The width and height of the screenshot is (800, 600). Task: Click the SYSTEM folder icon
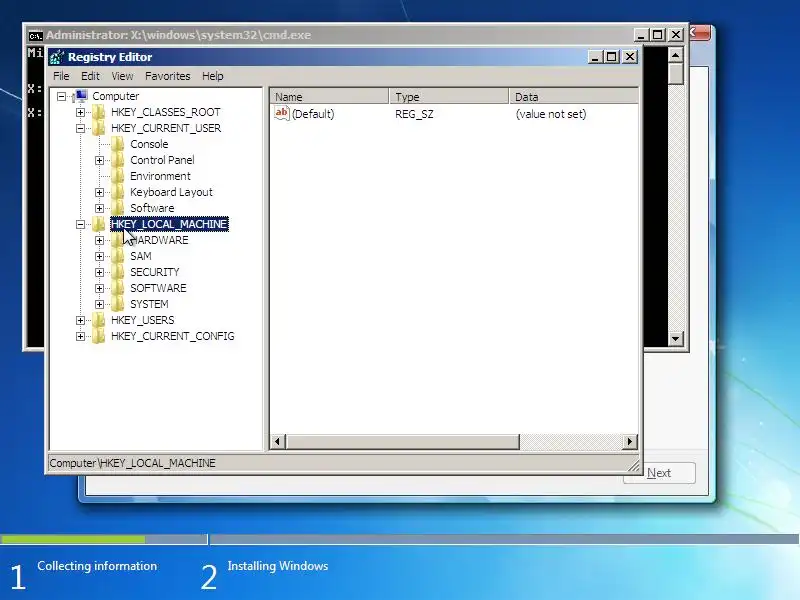pos(117,304)
